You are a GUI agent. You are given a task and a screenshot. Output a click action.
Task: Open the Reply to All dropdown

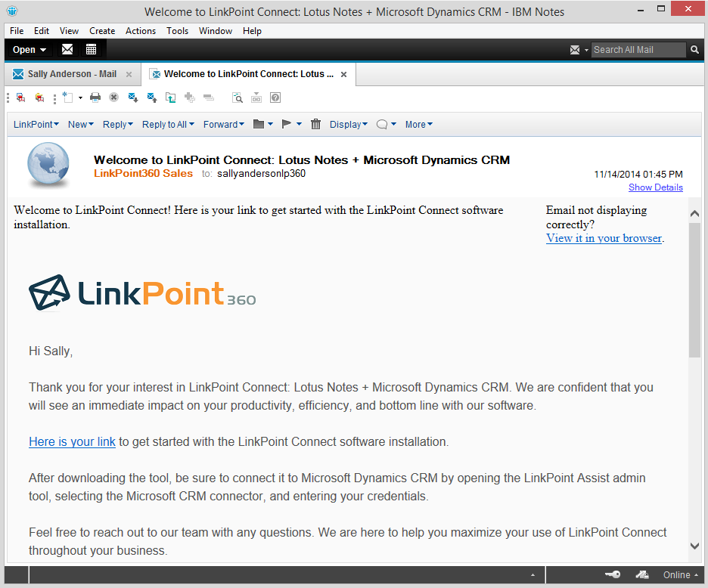168,125
